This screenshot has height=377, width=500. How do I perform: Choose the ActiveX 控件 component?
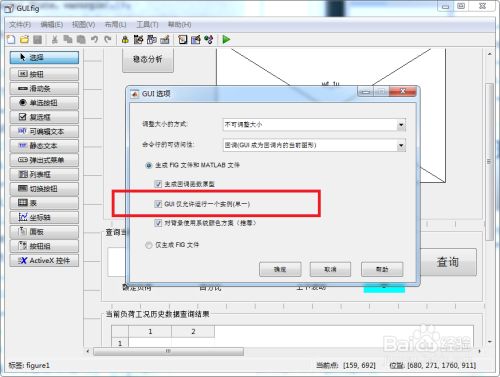point(44,260)
